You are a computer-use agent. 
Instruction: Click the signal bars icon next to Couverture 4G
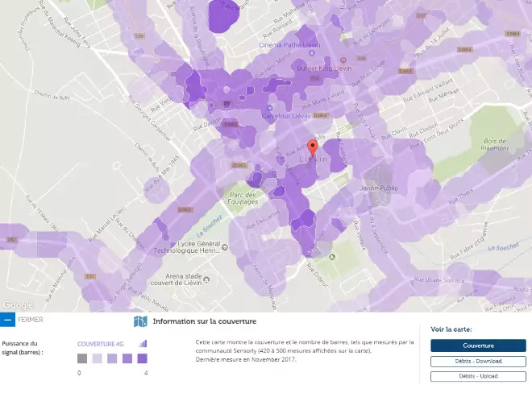tap(143, 344)
